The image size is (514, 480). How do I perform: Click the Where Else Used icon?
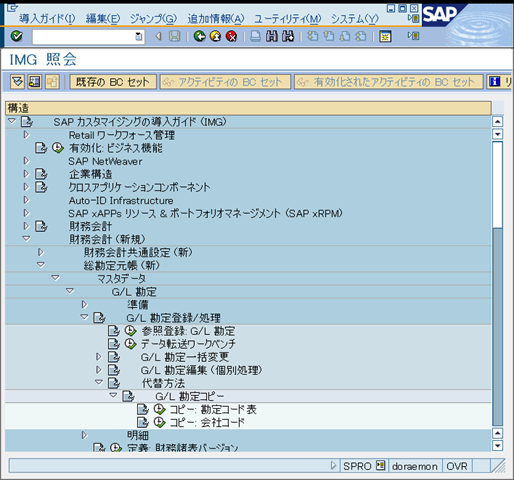coord(35,82)
